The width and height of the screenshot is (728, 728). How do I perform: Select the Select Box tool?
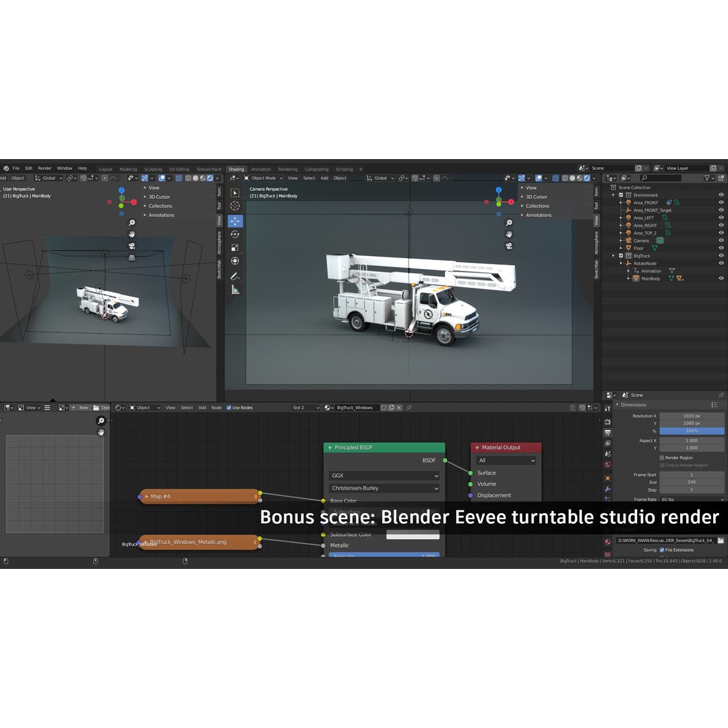(x=235, y=193)
